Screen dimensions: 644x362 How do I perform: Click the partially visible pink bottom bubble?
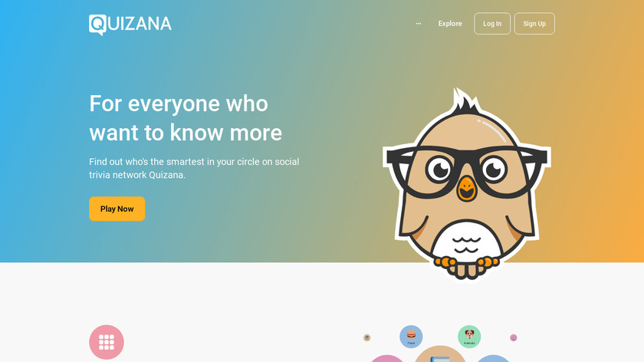387,359
